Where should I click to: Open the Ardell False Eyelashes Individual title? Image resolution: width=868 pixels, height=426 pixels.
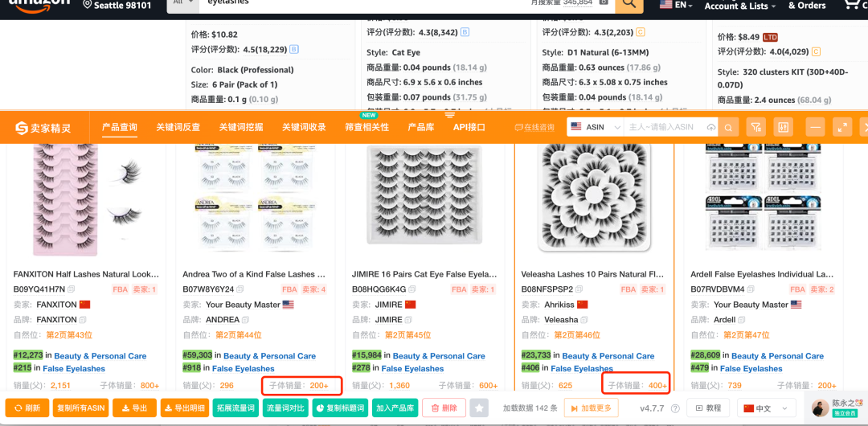(x=764, y=274)
